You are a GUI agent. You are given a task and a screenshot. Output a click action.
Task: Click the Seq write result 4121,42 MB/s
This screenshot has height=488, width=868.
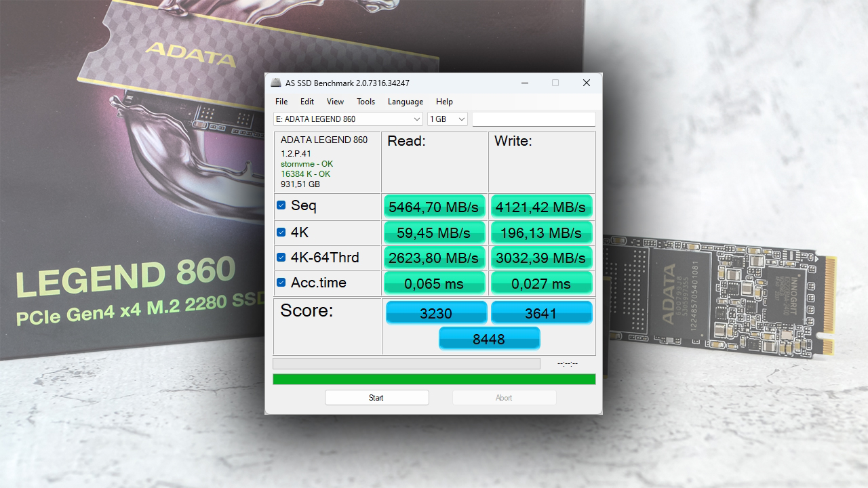[541, 207]
